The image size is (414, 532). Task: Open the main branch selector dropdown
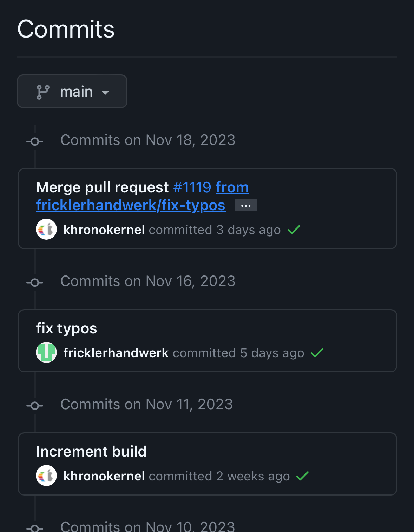(72, 91)
